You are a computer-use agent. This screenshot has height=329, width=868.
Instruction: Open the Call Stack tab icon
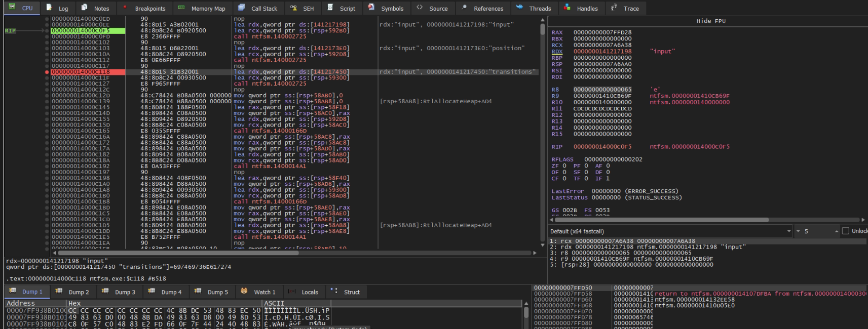tap(242, 8)
